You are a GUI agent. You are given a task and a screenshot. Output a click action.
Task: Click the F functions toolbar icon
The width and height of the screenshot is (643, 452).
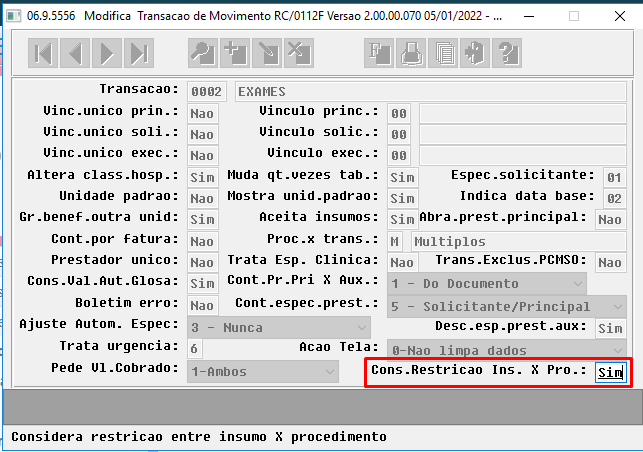tap(379, 53)
